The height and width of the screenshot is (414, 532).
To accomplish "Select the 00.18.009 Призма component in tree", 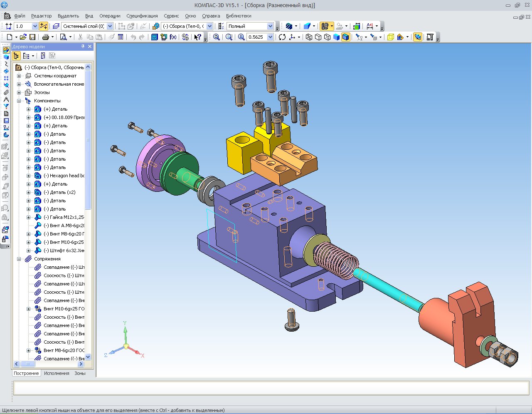I will 64,117.
